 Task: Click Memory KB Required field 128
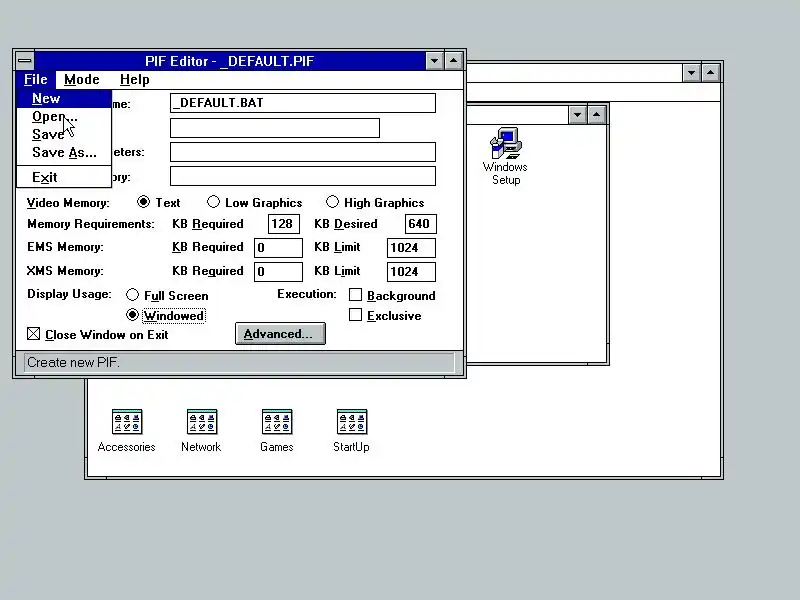coord(283,223)
